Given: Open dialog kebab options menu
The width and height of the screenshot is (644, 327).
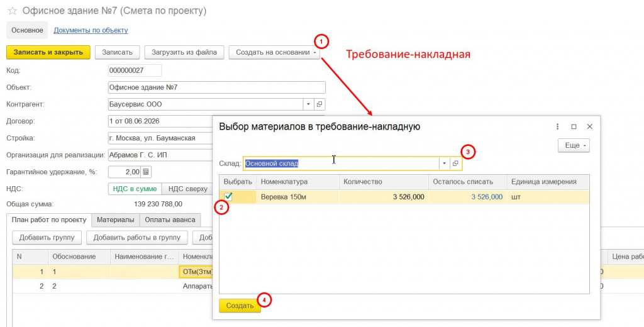Looking at the screenshot, I should point(557,126).
